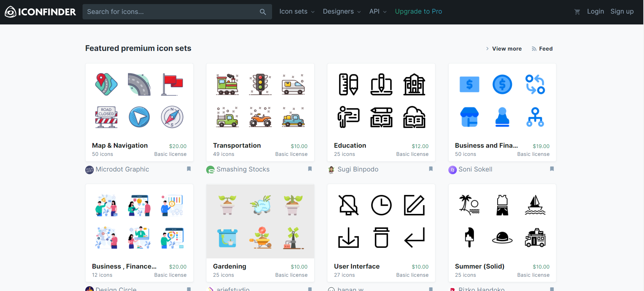Click Upgrade to Pro
The image size is (644, 291).
pos(418,12)
